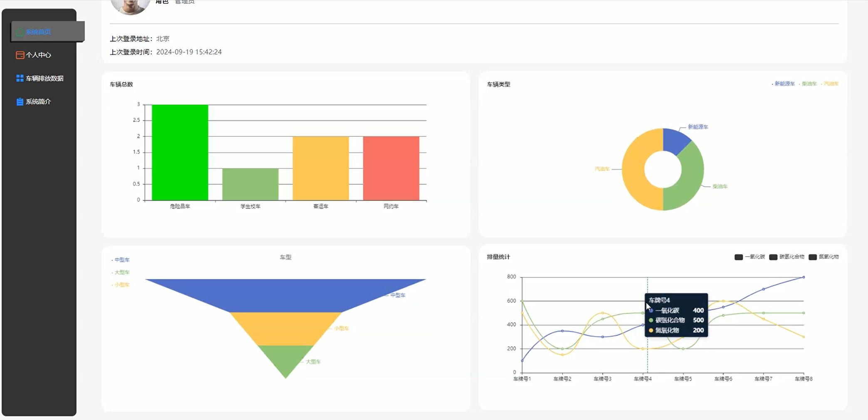868x420 pixels.
Task: Click the 危险品车 axis label
Action: coord(180,206)
